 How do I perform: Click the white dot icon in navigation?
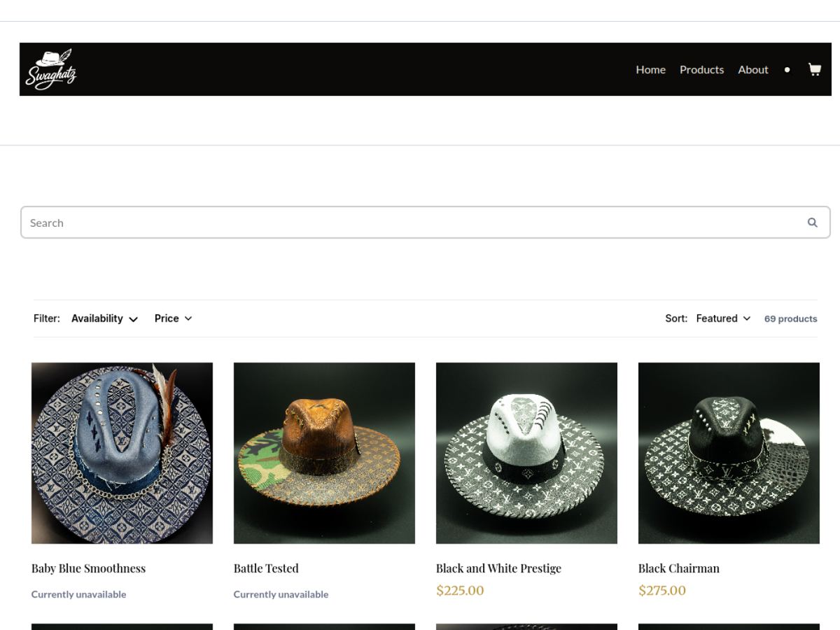tap(787, 70)
